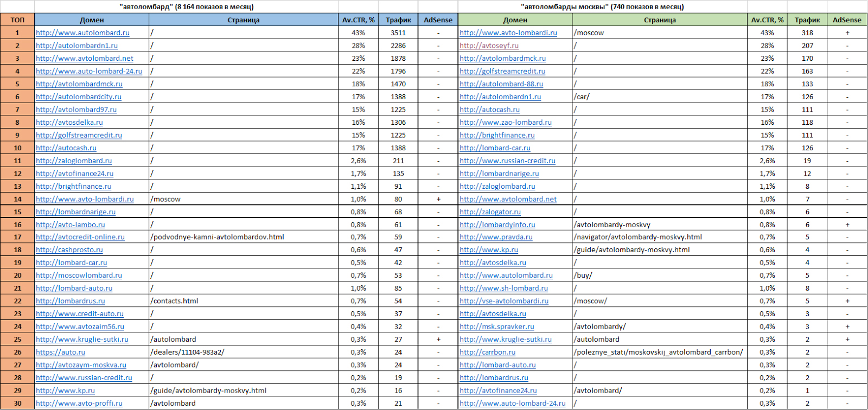This screenshot has width=868, height=410.
Task: Open the http://zalogator.ru link
Action: point(490,212)
